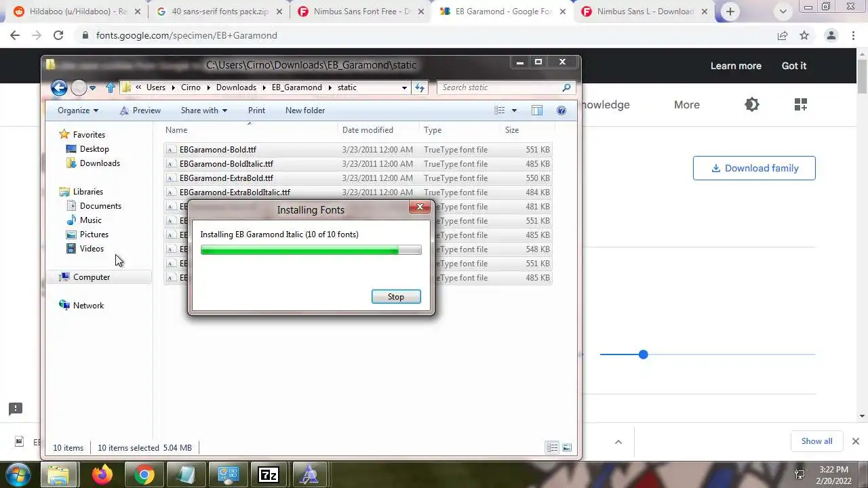
Task: Select Network in navigation pane
Action: click(88, 306)
